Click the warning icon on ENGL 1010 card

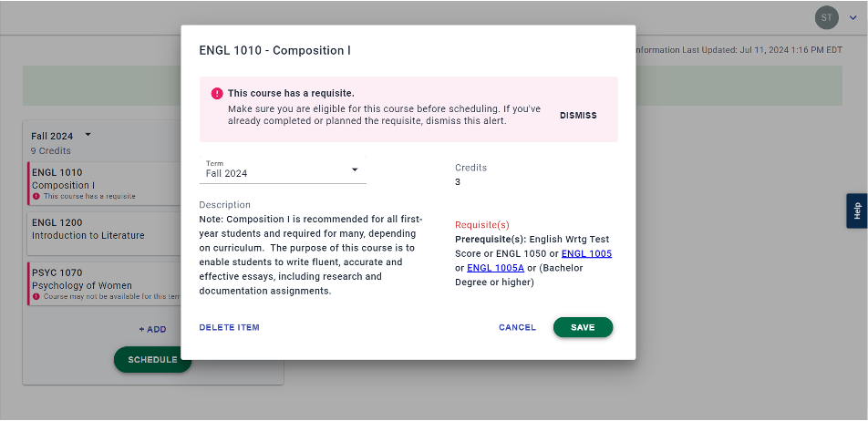pyautogui.click(x=36, y=196)
